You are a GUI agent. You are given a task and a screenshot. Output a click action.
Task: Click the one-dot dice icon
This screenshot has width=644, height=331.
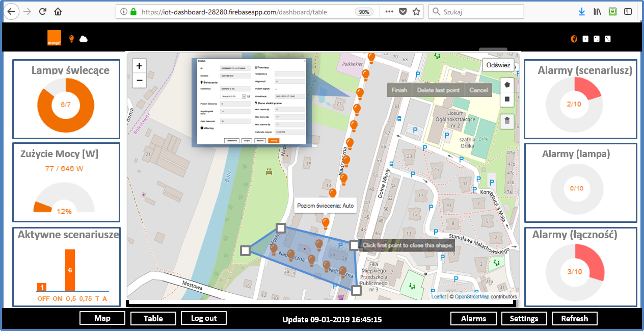click(585, 39)
